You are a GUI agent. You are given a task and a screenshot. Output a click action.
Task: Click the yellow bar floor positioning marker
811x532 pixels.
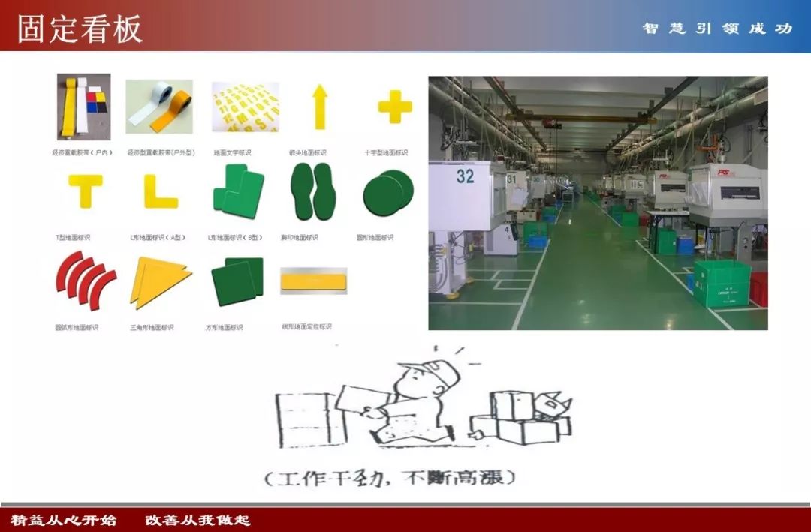314,281
